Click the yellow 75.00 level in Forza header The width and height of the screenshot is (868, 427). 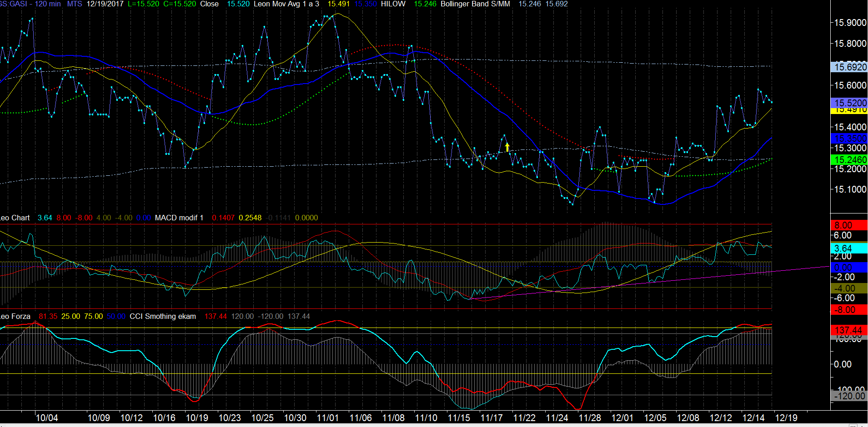click(x=93, y=317)
